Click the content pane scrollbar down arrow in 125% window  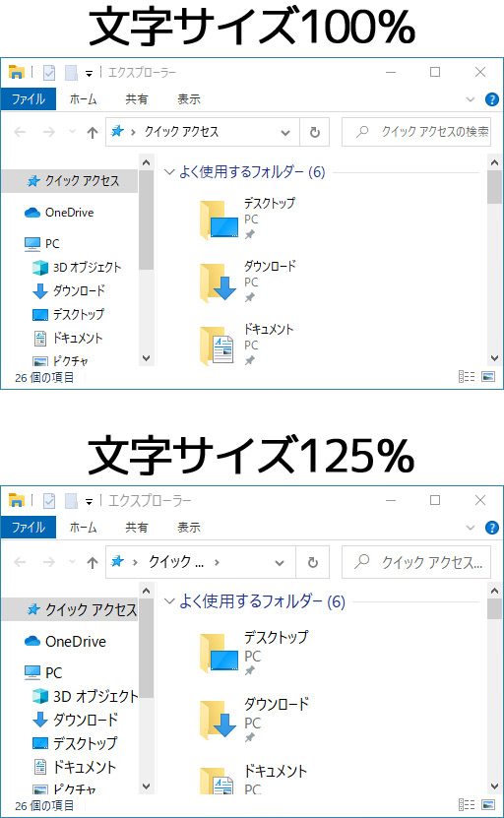click(494, 786)
